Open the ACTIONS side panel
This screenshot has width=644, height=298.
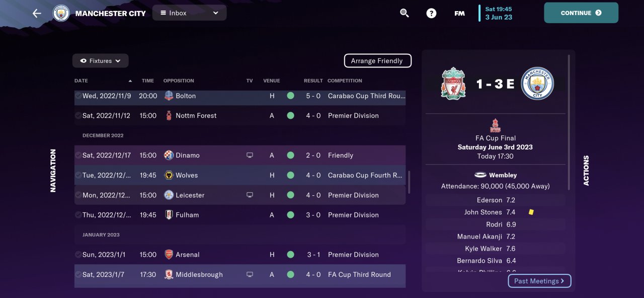tap(586, 170)
